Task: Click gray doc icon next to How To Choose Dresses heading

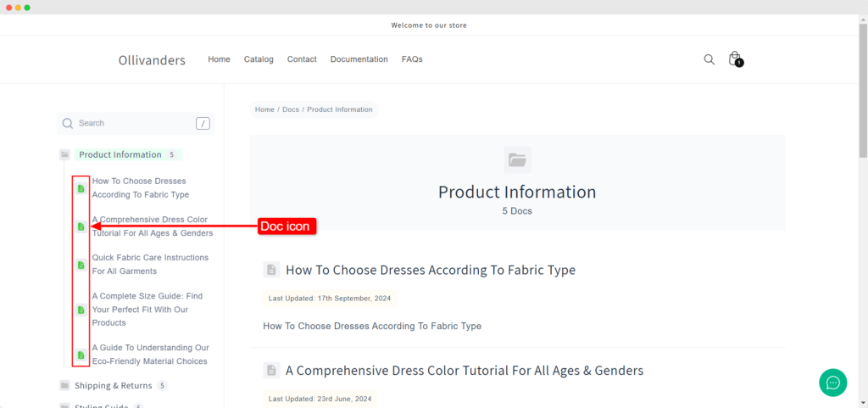Action: pyautogui.click(x=272, y=270)
